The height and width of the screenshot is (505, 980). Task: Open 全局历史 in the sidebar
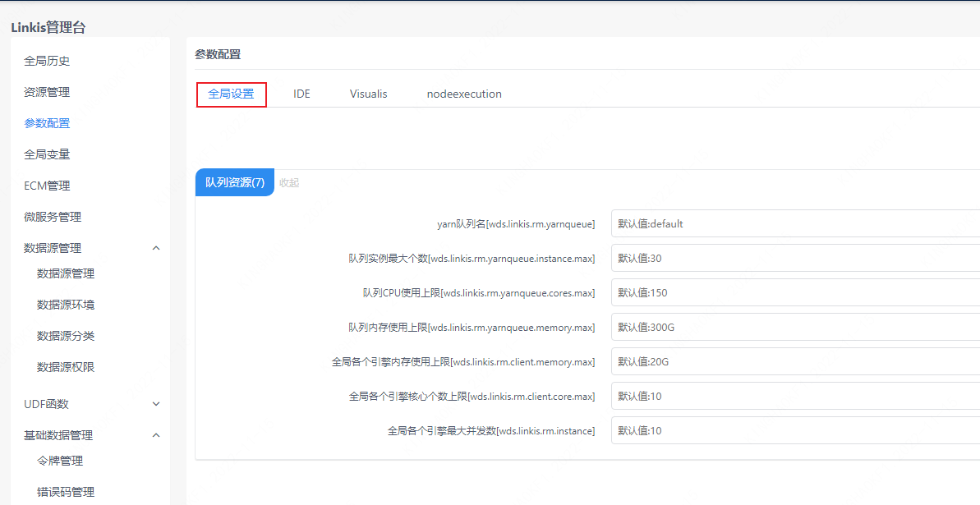(x=47, y=61)
